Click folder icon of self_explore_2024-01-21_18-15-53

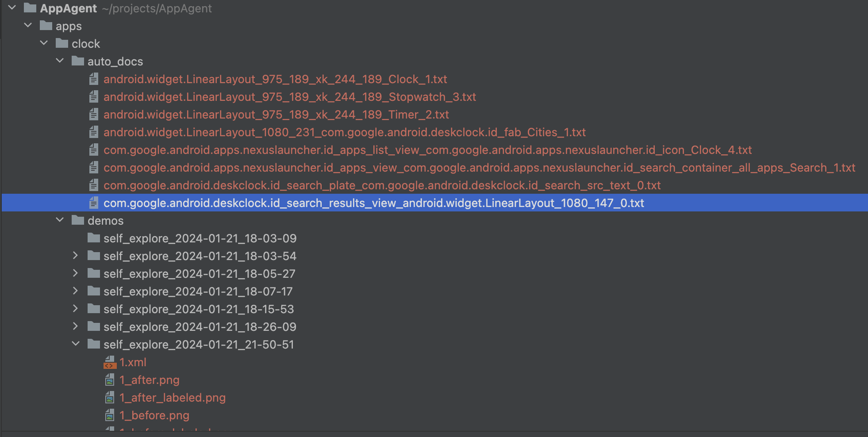[94, 309]
